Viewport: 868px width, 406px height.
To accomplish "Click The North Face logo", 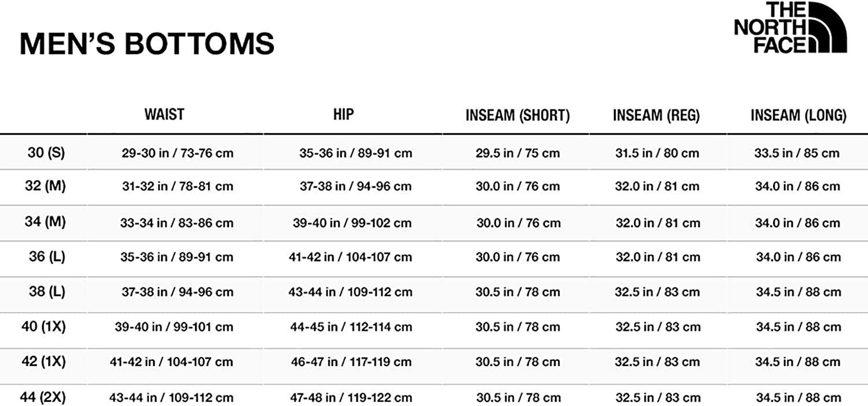I will (x=790, y=28).
